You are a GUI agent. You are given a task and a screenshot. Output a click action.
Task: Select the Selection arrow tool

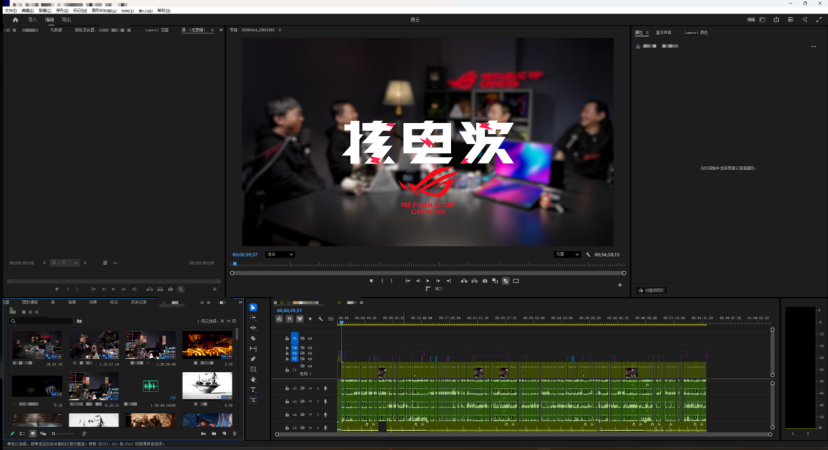253,307
